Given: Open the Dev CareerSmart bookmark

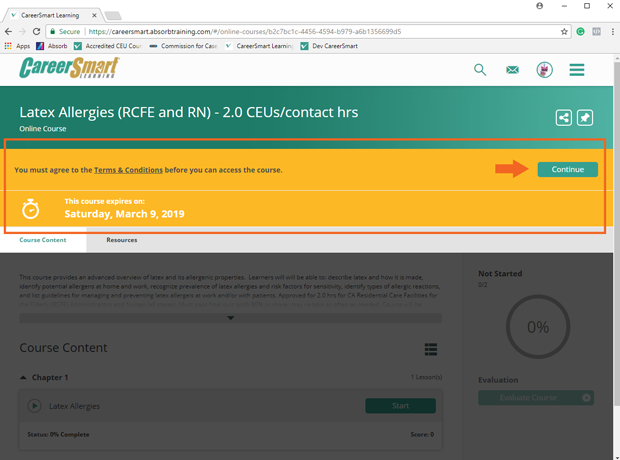Looking at the screenshot, I should point(329,46).
